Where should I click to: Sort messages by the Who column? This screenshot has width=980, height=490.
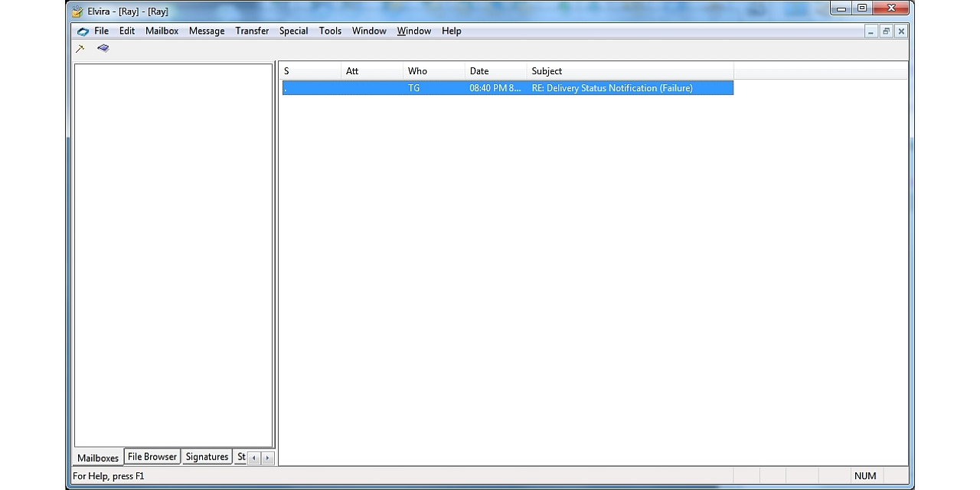[417, 70]
